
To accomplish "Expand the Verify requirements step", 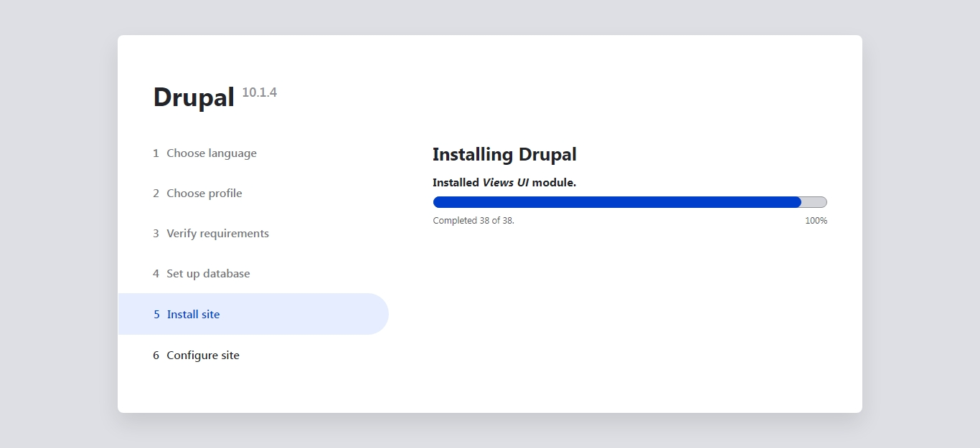I will tap(217, 233).
